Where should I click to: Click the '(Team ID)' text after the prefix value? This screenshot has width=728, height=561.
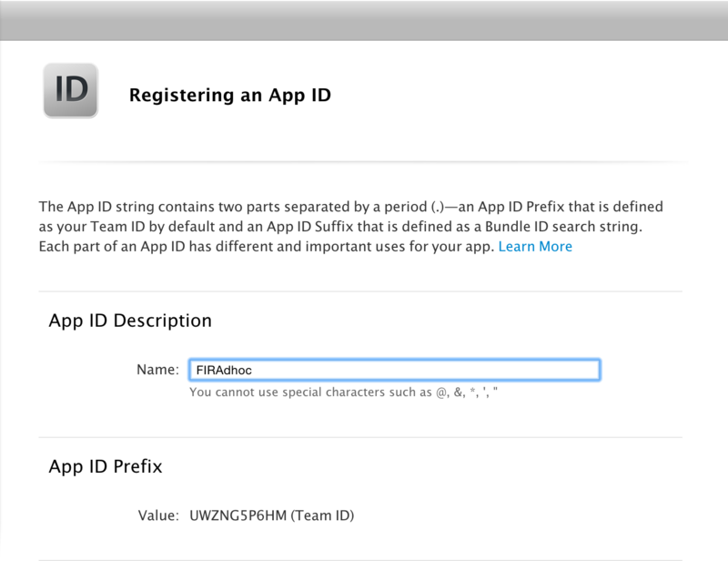(x=323, y=515)
